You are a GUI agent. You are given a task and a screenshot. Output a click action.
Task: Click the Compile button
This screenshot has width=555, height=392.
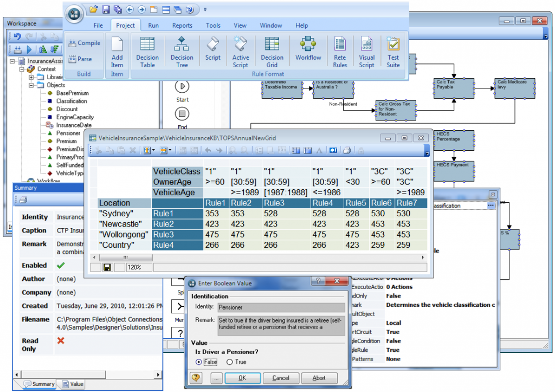point(85,43)
